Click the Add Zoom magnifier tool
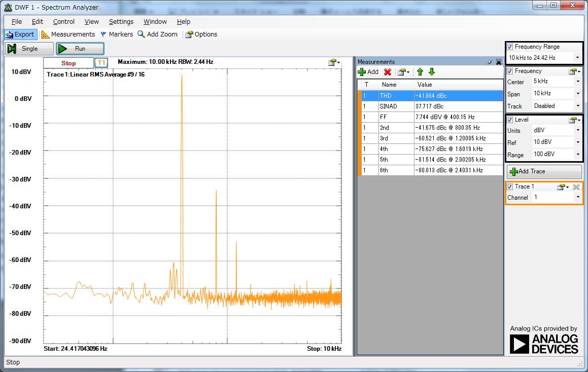This screenshot has width=588, height=372. click(x=157, y=34)
